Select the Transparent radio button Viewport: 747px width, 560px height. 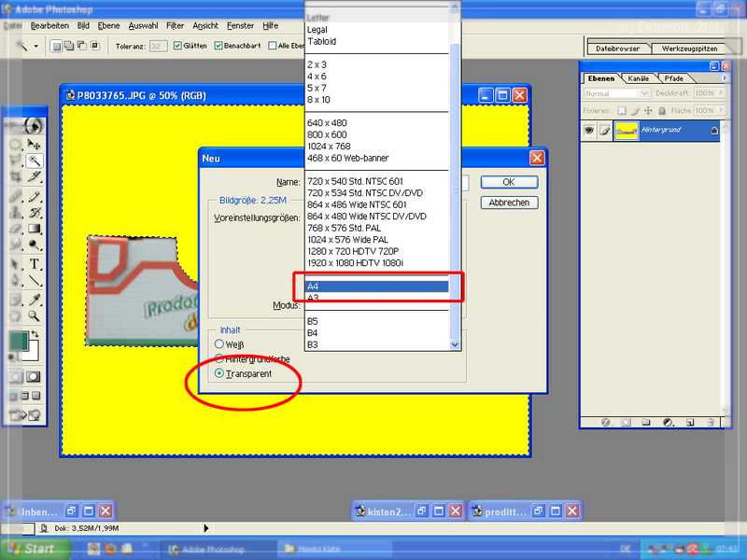pyautogui.click(x=219, y=373)
